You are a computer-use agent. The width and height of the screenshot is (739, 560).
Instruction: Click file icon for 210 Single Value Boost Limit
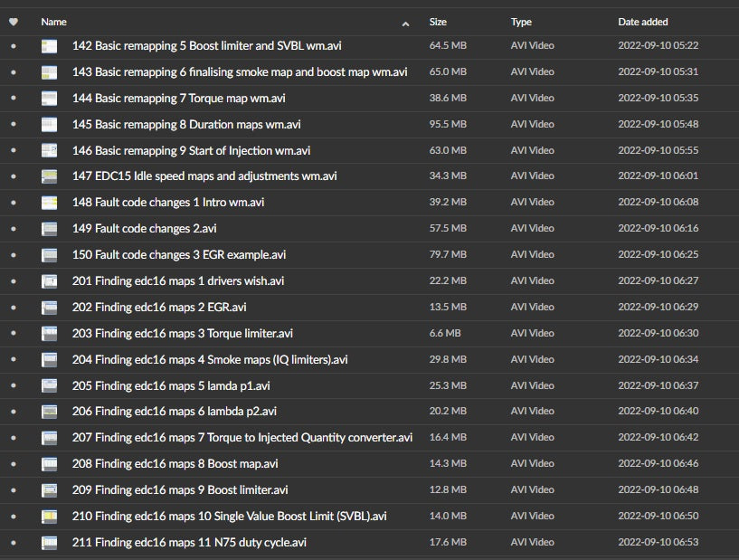point(49,517)
